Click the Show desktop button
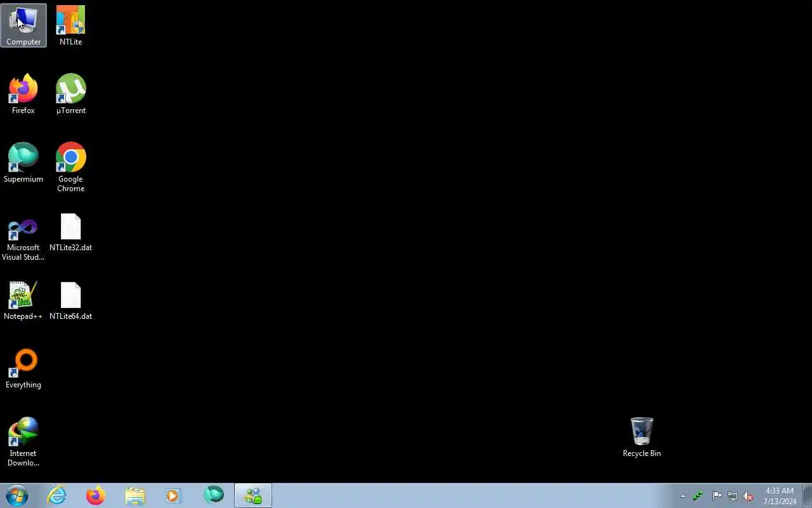The image size is (812, 508). (x=807, y=495)
